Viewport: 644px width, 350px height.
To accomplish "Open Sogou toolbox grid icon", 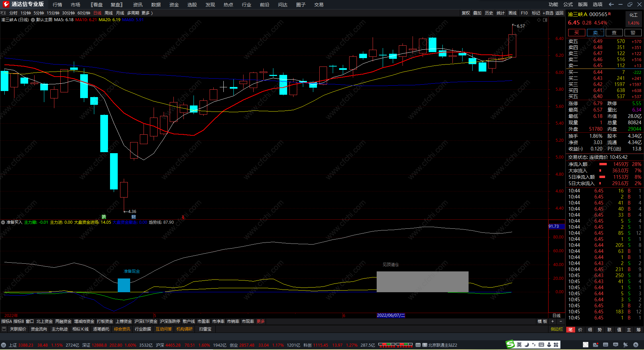I will [556, 345].
